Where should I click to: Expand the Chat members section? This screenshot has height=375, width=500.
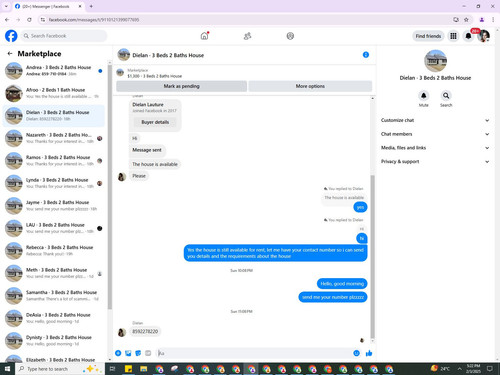click(x=435, y=134)
